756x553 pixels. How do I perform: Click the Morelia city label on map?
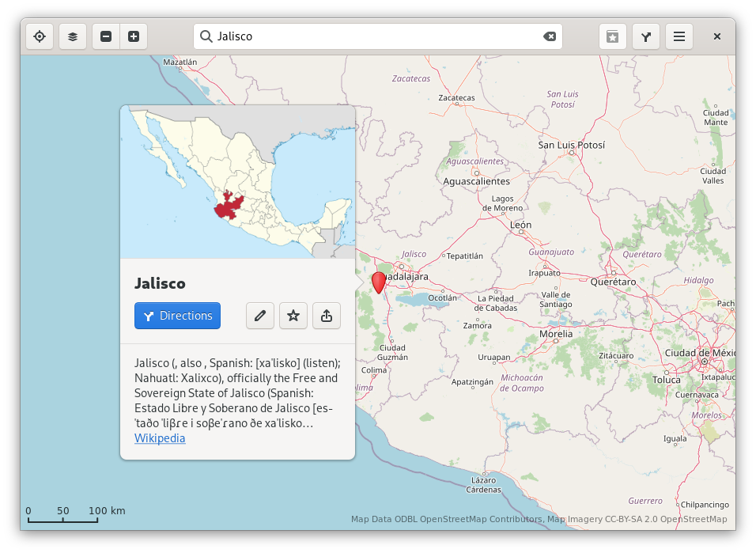click(x=555, y=334)
